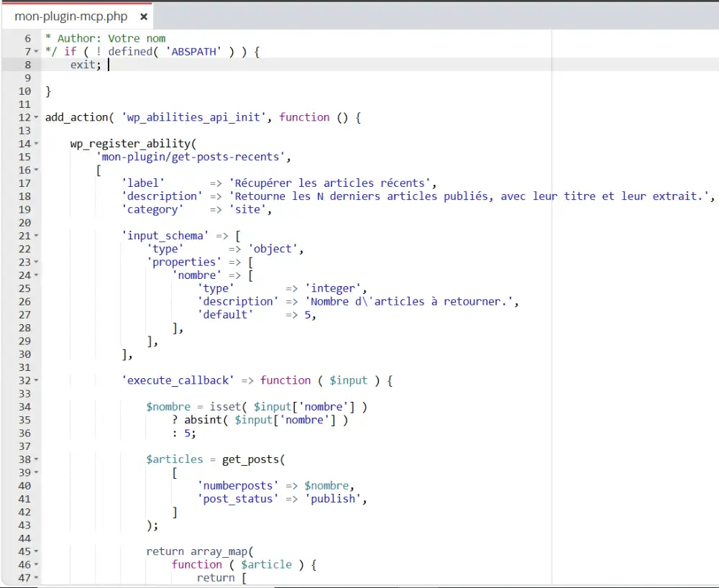719x588 pixels.
Task: Fold the nombre array at line 24
Action: [36, 275]
